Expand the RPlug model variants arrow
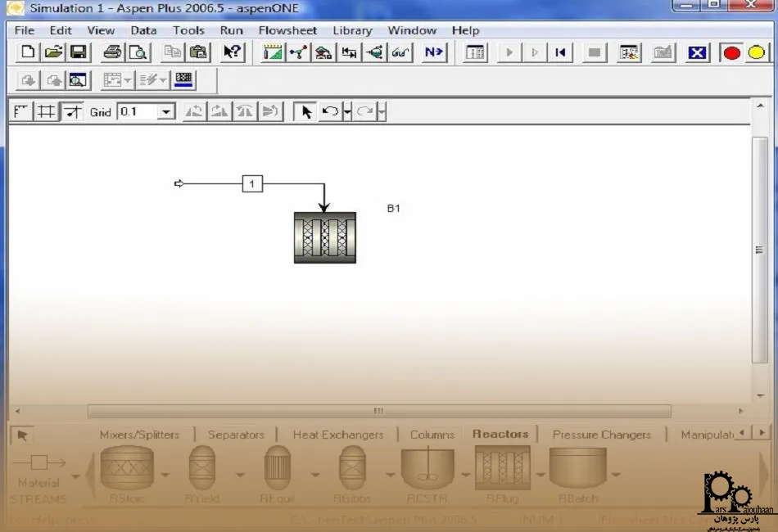 click(x=541, y=475)
